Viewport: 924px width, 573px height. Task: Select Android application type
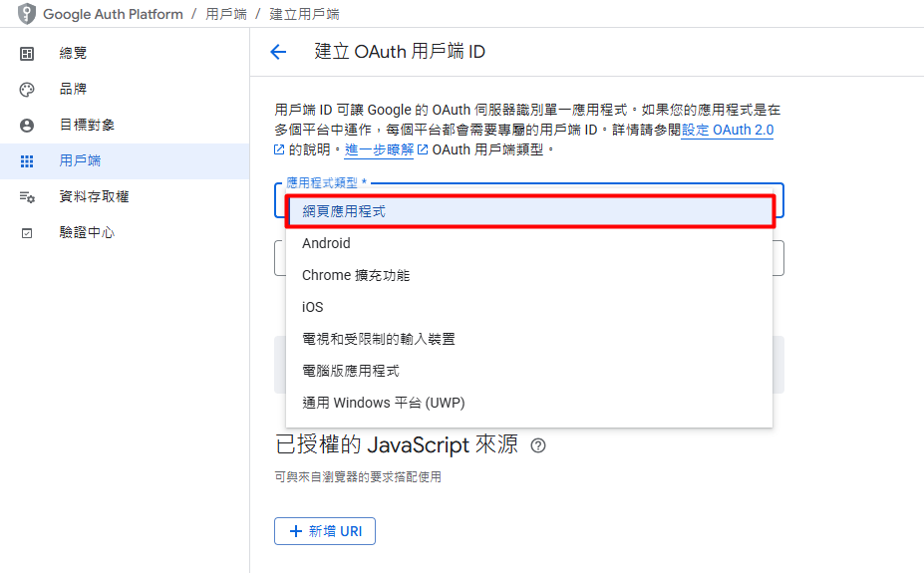click(x=529, y=243)
